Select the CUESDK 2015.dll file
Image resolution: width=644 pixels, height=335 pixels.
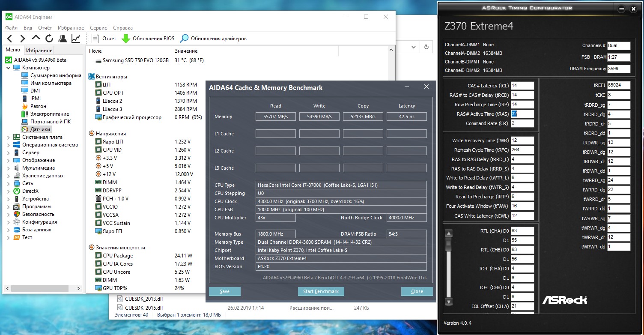point(144,308)
